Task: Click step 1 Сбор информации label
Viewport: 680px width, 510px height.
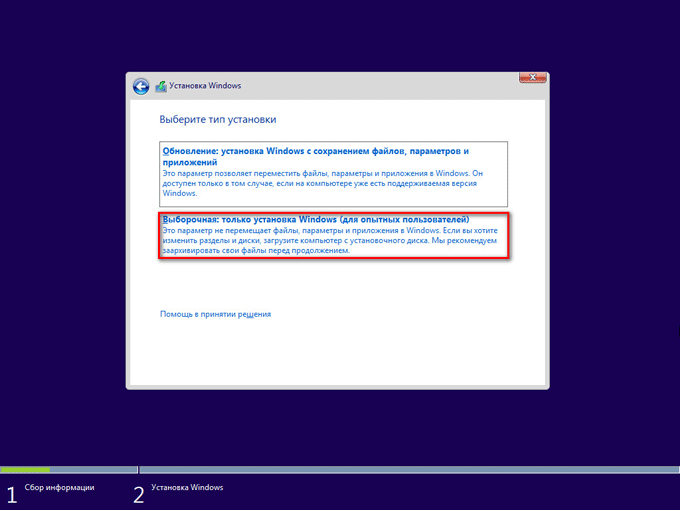Action: click(x=59, y=487)
